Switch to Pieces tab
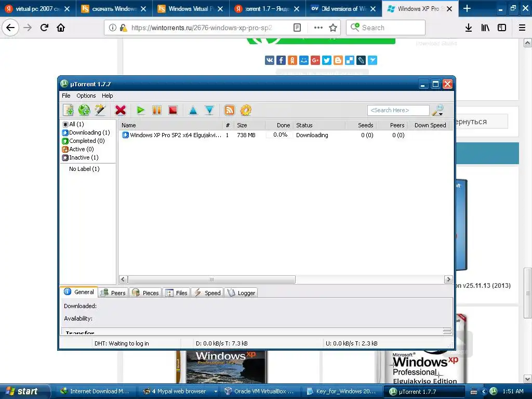The height and width of the screenshot is (399, 532). [x=145, y=293]
